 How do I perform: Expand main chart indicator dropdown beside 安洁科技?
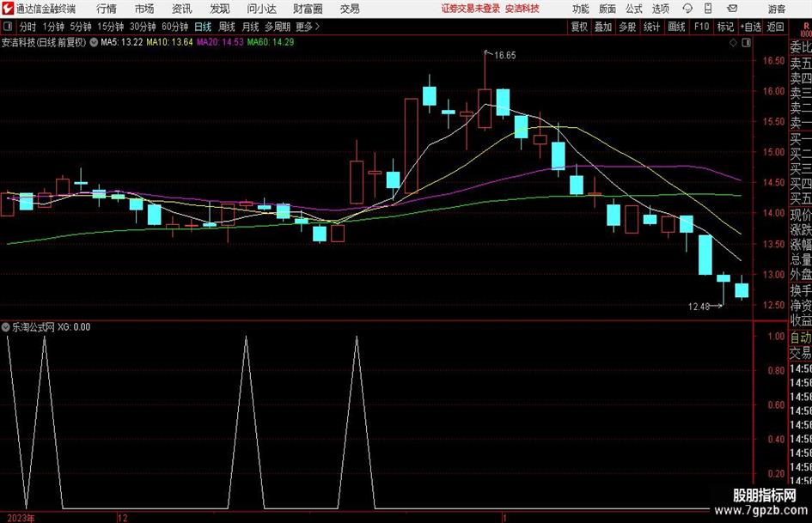point(94,42)
